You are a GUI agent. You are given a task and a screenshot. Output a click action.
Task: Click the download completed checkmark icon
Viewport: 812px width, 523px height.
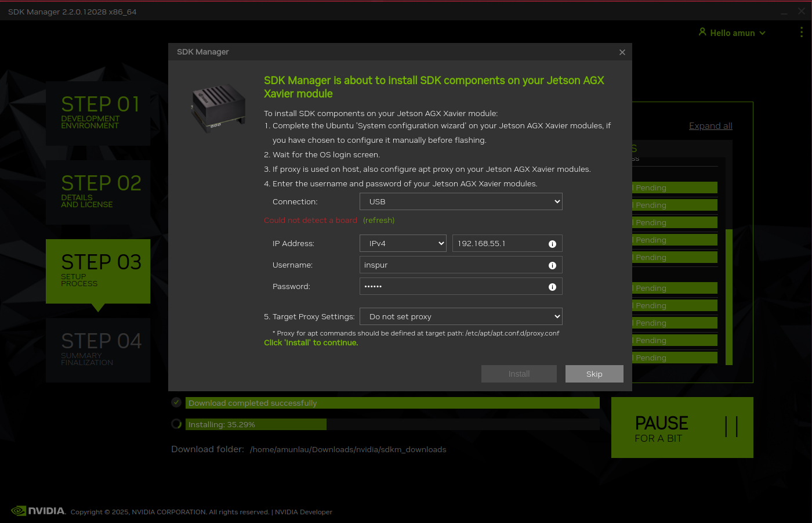[x=176, y=402]
